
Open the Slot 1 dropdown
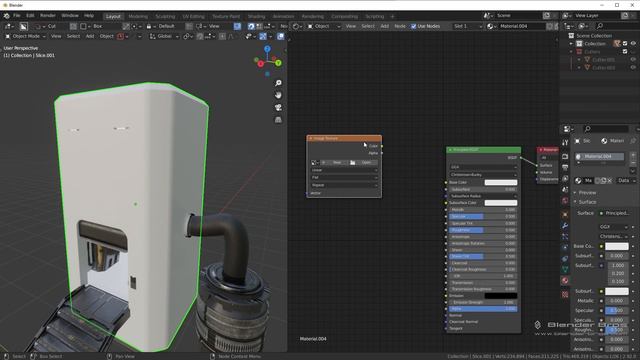click(x=467, y=26)
